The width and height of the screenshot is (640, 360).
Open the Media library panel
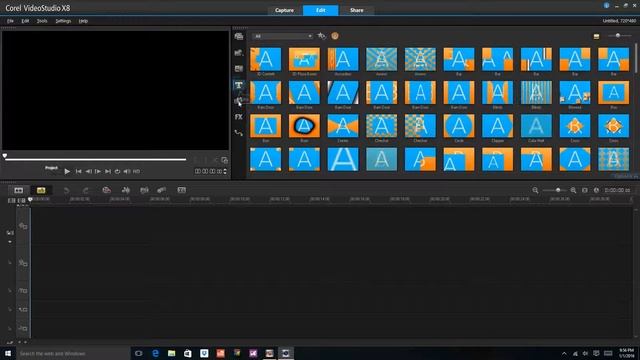239,36
